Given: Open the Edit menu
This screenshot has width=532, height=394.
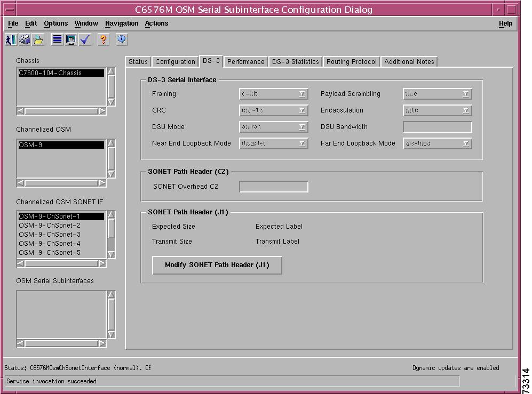Looking at the screenshot, I should click(31, 23).
